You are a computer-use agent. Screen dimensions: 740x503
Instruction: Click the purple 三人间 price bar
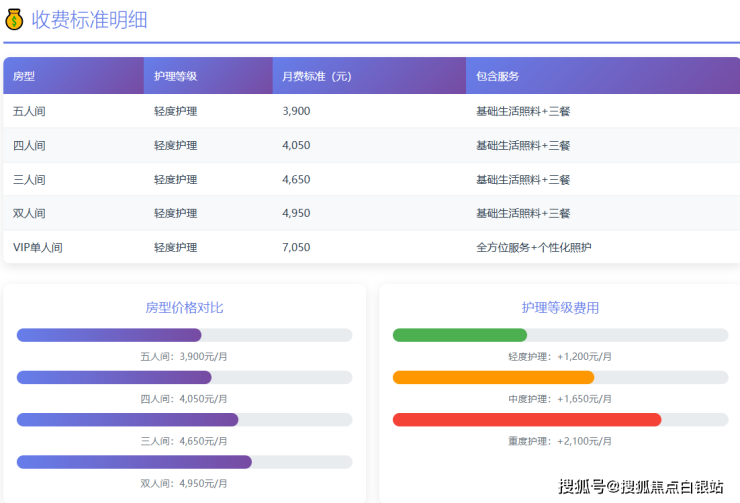point(127,420)
